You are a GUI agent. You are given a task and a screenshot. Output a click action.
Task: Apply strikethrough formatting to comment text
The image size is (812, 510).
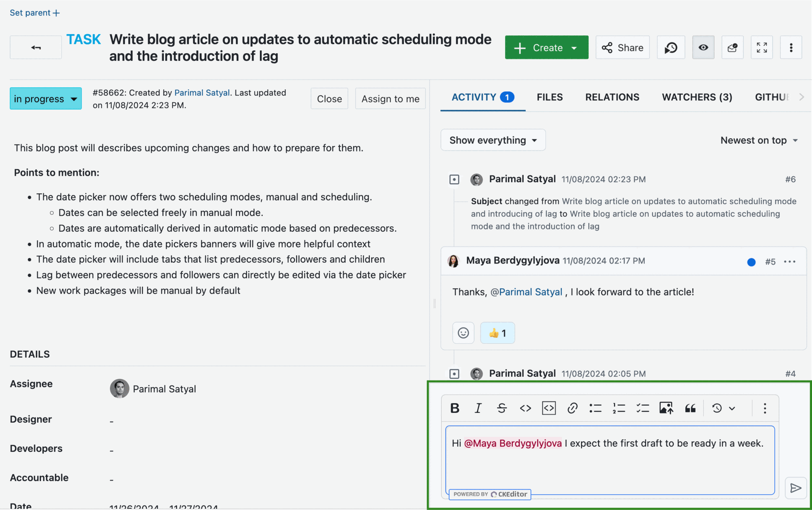click(502, 408)
